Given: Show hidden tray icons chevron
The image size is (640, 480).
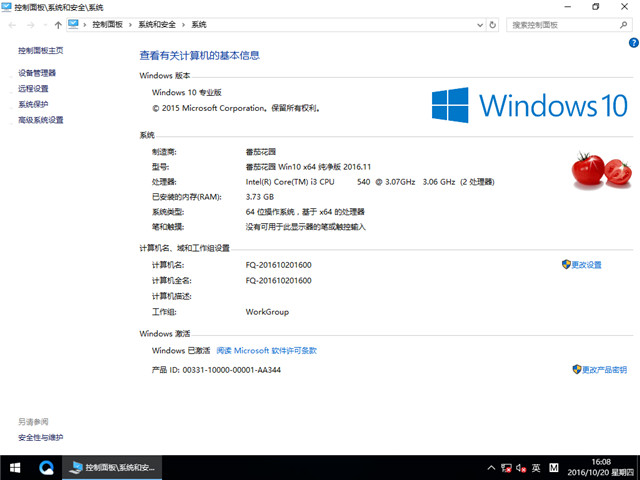Looking at the screenshot, I should pos(491,468).
